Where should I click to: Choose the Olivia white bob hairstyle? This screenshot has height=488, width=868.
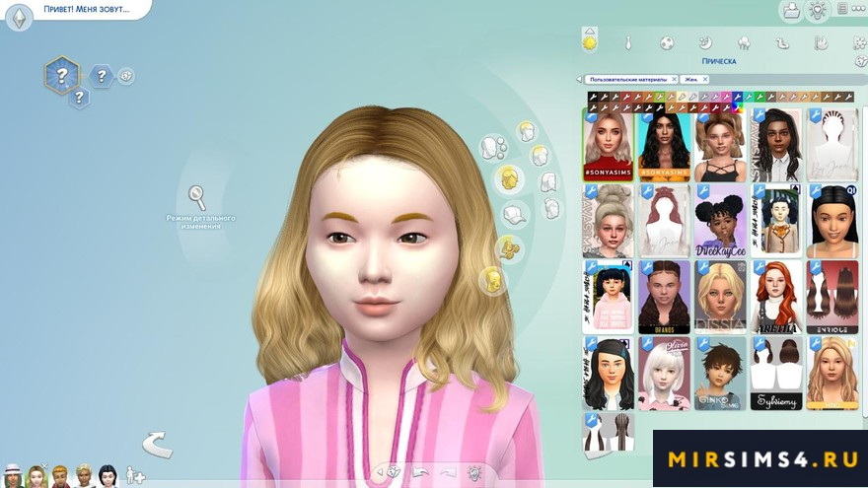664,374
